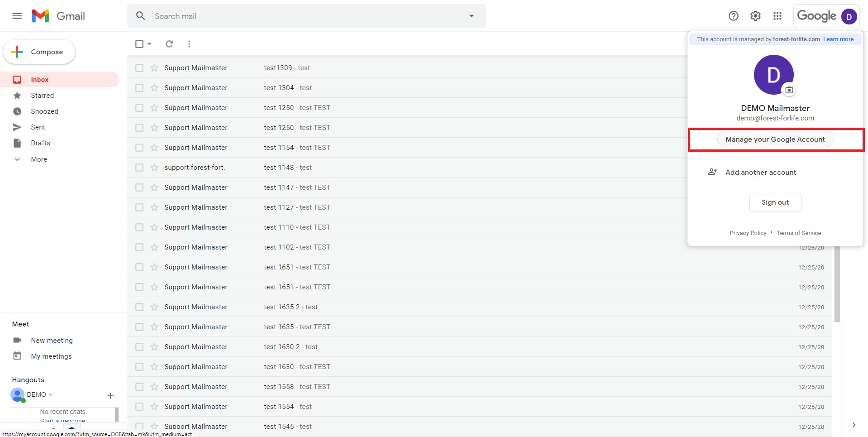Open the test 1635 2 email

(479, 307)
